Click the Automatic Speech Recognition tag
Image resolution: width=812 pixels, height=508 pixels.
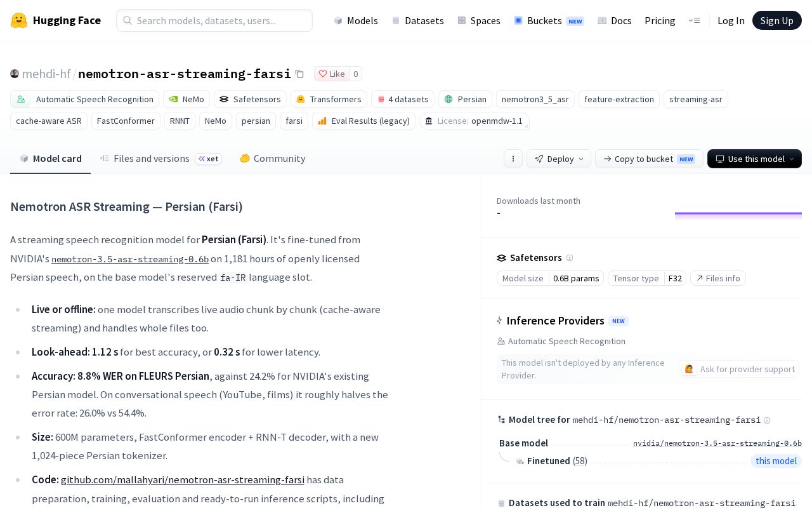click(84, 99)
